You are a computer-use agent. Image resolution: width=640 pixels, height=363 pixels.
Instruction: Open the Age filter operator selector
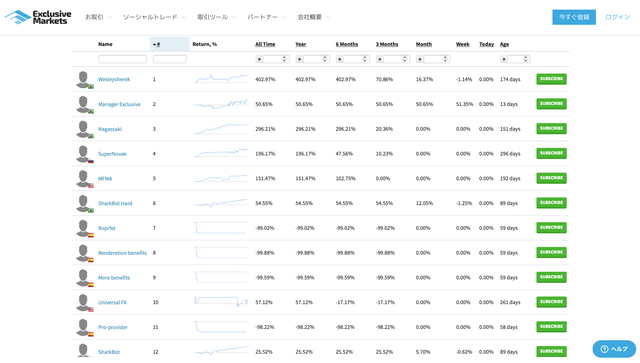pyautogui.click(x=504, y=59)
